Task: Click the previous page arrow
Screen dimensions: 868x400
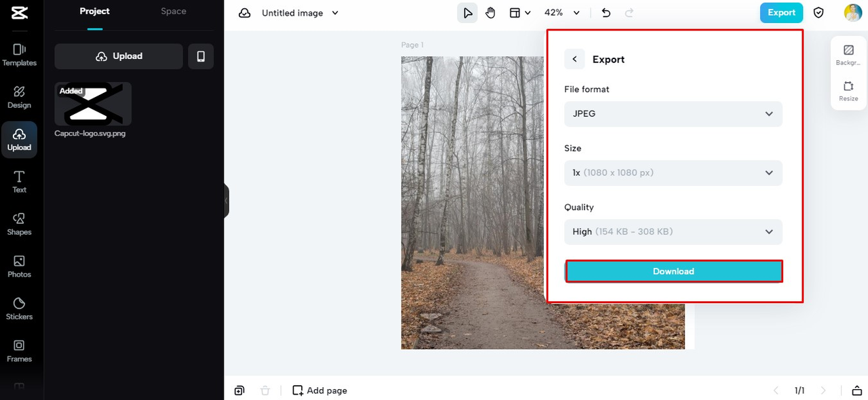Action: click(x=776, y=391)
